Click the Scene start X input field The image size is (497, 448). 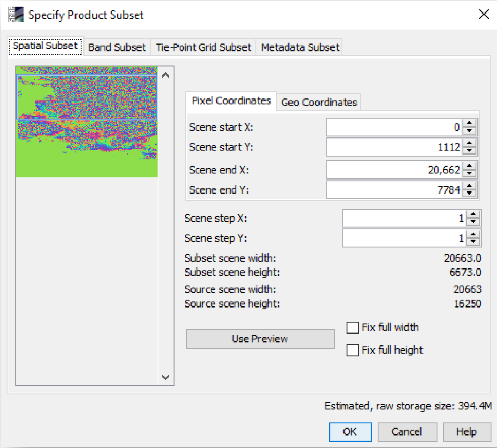pyautogui.click(x=394, y=127)
